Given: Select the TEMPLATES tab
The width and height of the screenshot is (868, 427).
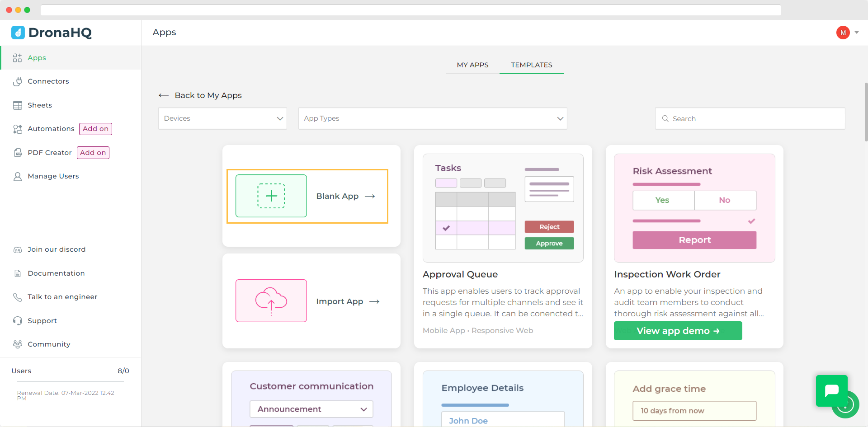Looking at the screenshot, I should click(532, 65).
